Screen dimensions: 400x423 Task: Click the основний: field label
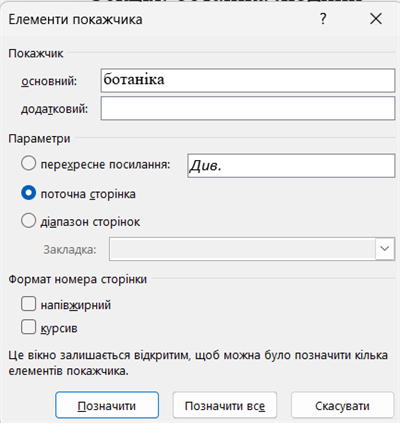tap(49, 81)
